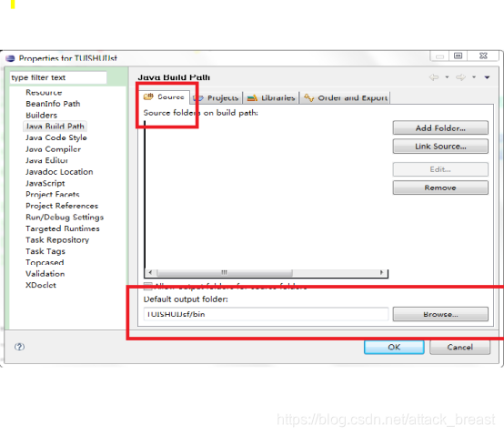Screen dimensions: 504x436
Task: Click the back navigation arrow icon
Action: [434, 77]
